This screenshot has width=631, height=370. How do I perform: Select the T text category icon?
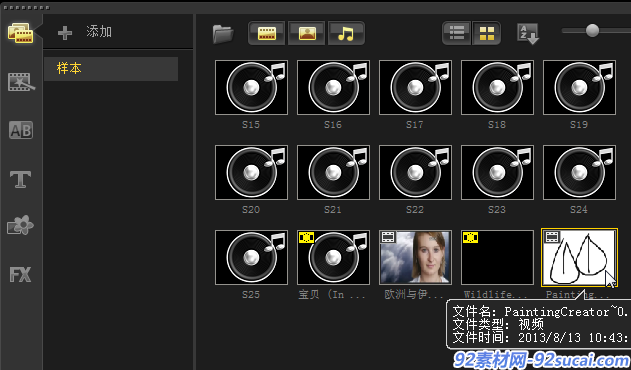coord(21,179)
